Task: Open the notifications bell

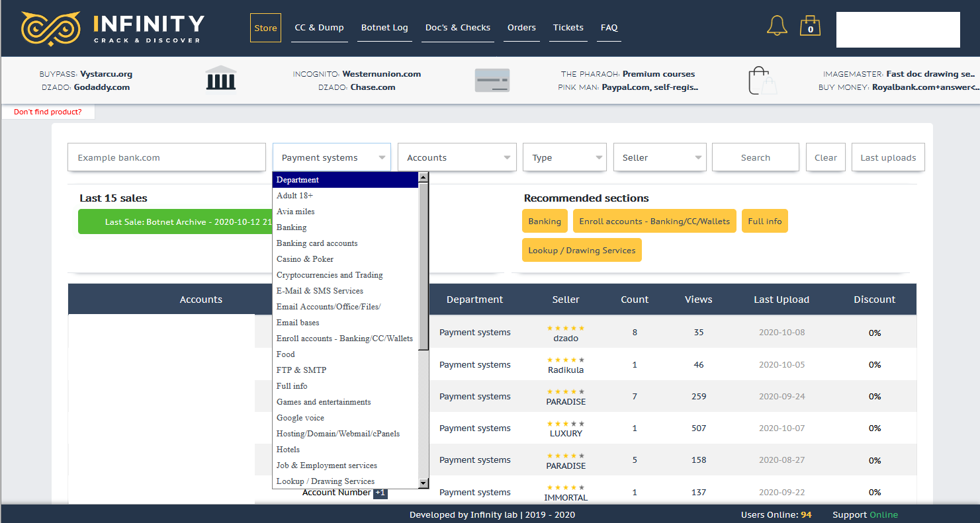Action: coord(777,26)
